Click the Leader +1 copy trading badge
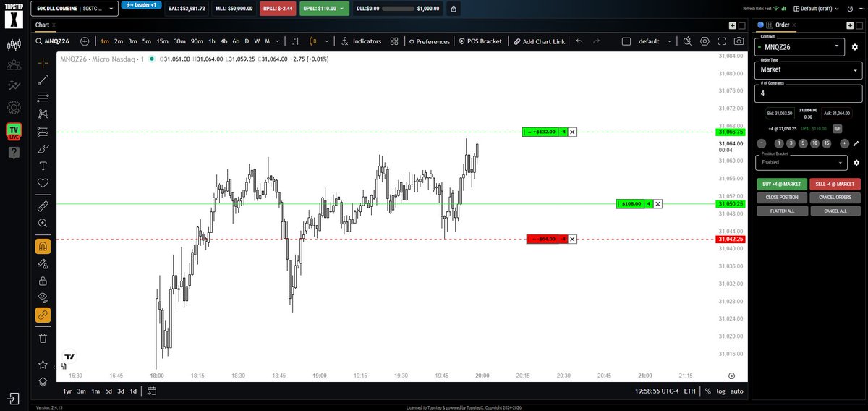 tap(141, 5)
